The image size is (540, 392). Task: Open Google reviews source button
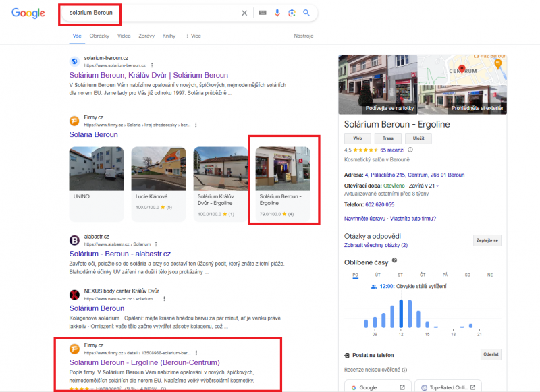[378, 387]
